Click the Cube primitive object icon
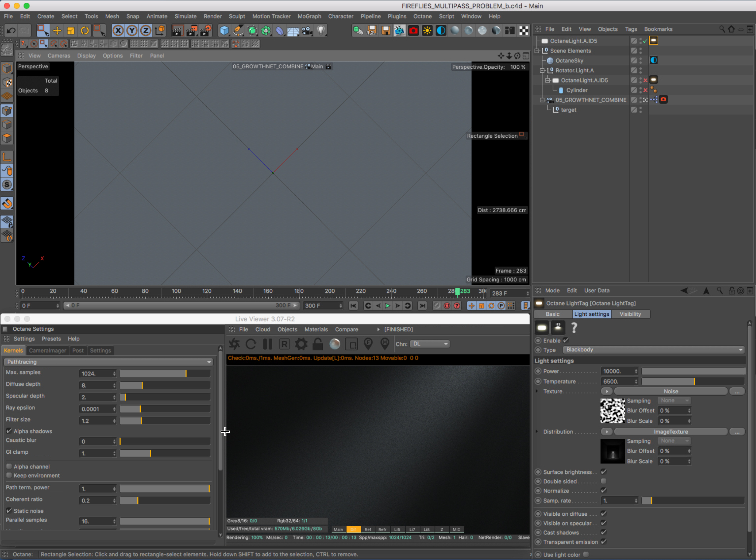 [x=224, y=31]
